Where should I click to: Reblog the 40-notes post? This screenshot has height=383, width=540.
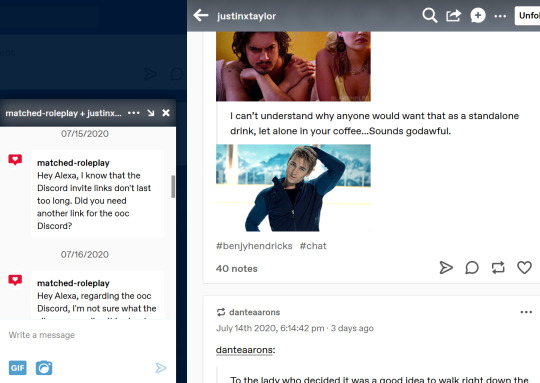tap(498, 268)
